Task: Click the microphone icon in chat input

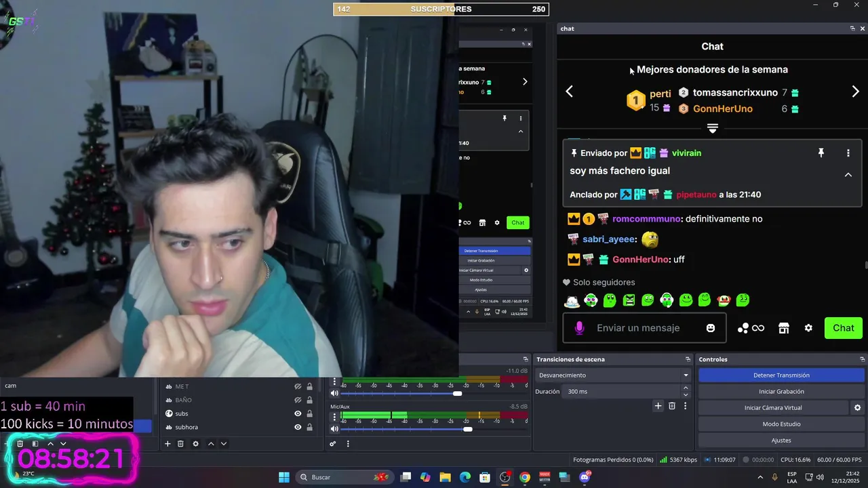Action: point(579,328)
